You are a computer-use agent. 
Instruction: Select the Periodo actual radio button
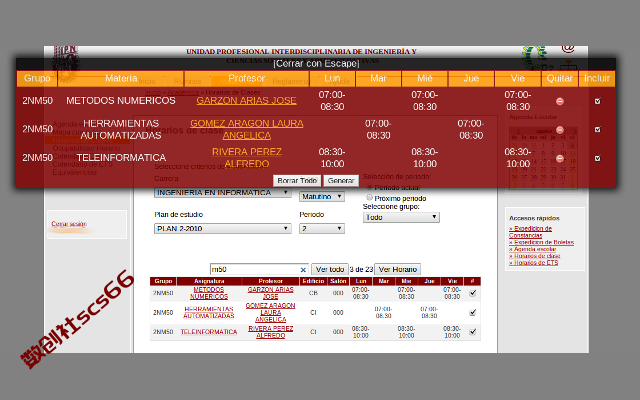(x=369, y=187)
